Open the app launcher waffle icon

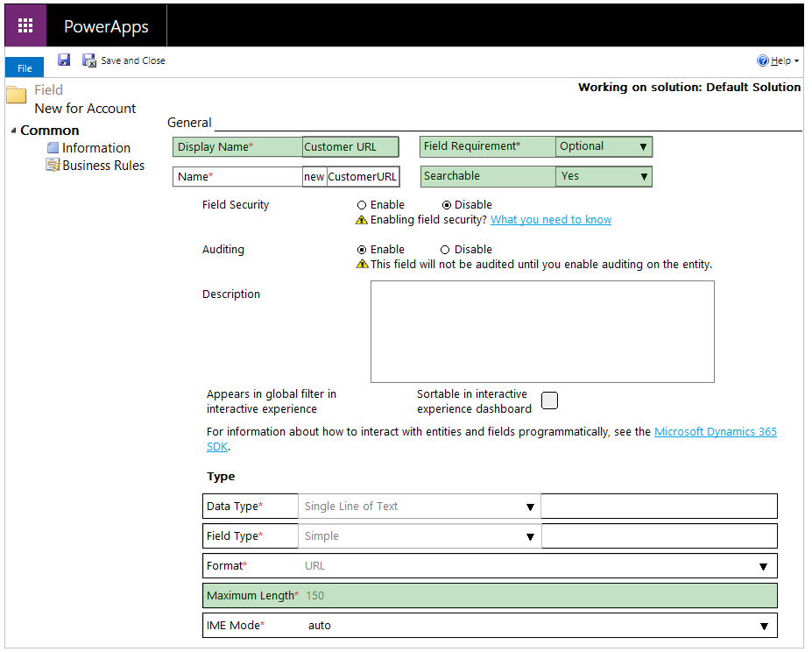click(x=25, y=25)
